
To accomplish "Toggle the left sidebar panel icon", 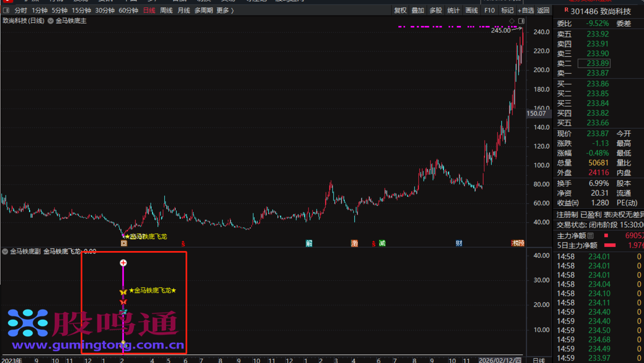I will pos(6,10).
